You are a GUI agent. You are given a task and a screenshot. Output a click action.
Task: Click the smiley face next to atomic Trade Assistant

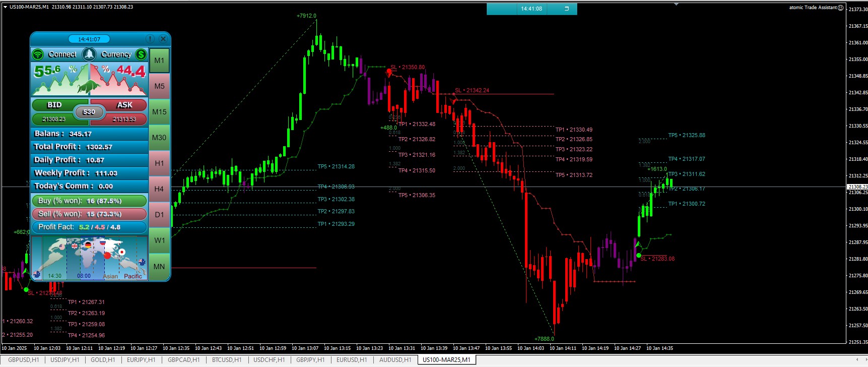pos(840,8)
